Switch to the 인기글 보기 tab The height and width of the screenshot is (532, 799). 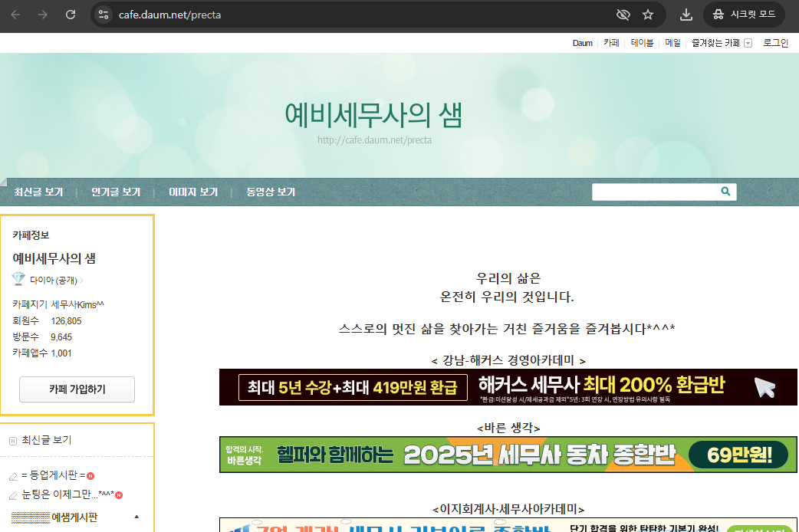click(x=114, y=192)
